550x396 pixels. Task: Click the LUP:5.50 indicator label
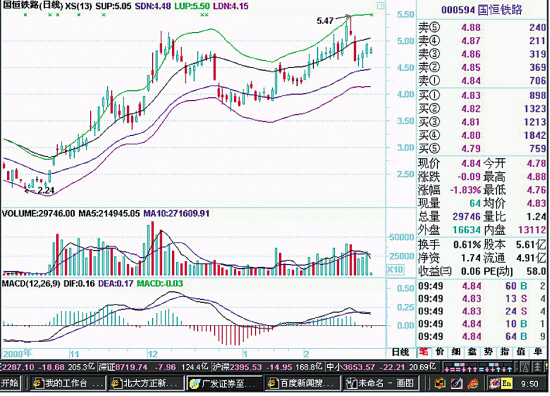point(192,6)
